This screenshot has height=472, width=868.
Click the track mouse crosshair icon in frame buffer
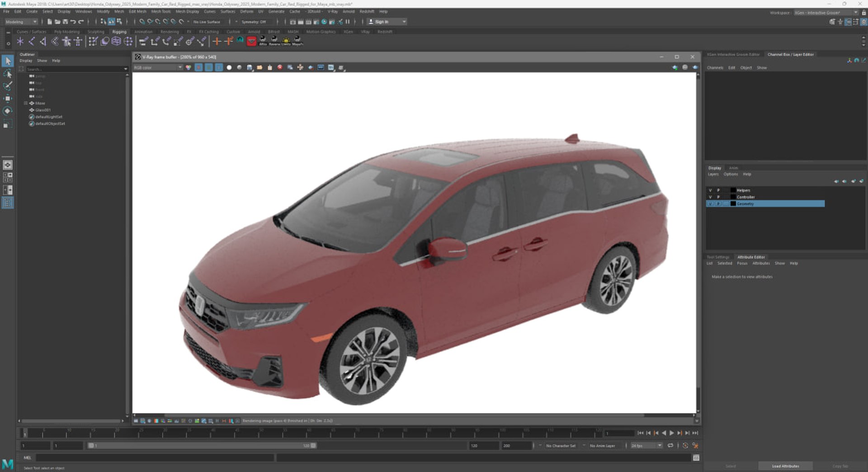300,67
